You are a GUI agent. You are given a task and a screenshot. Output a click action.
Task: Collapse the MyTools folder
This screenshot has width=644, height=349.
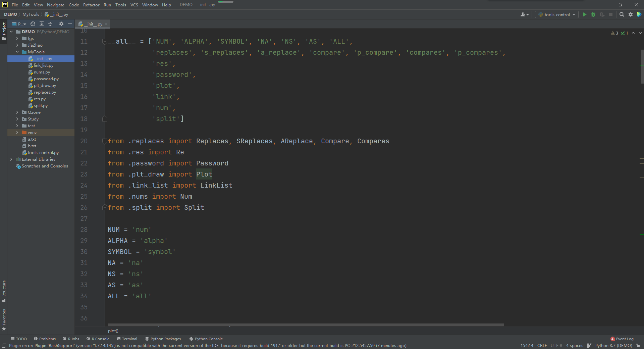pyautogui.click(x=17, y=52)
